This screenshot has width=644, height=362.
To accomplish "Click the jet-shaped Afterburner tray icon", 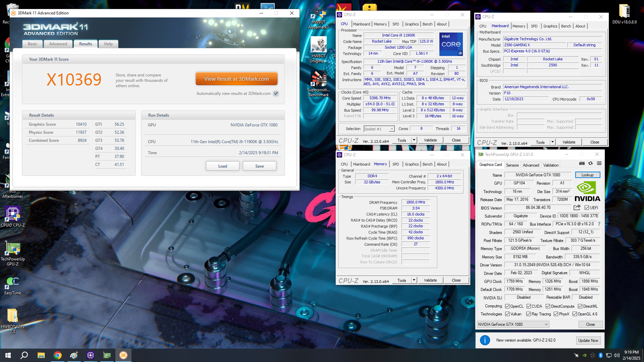I will tap(577, 355).
